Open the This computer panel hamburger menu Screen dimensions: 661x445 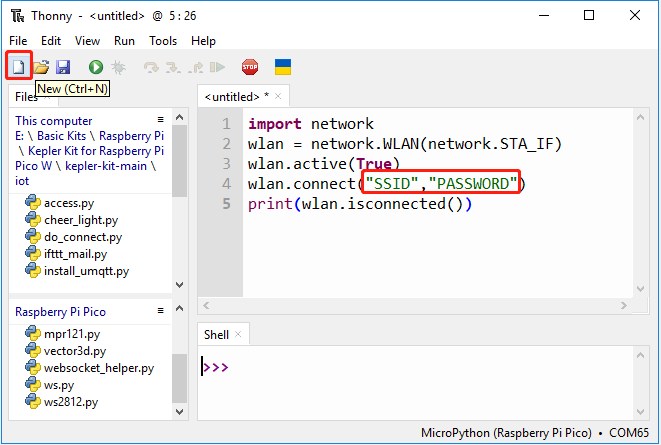[x=161, y=120]
